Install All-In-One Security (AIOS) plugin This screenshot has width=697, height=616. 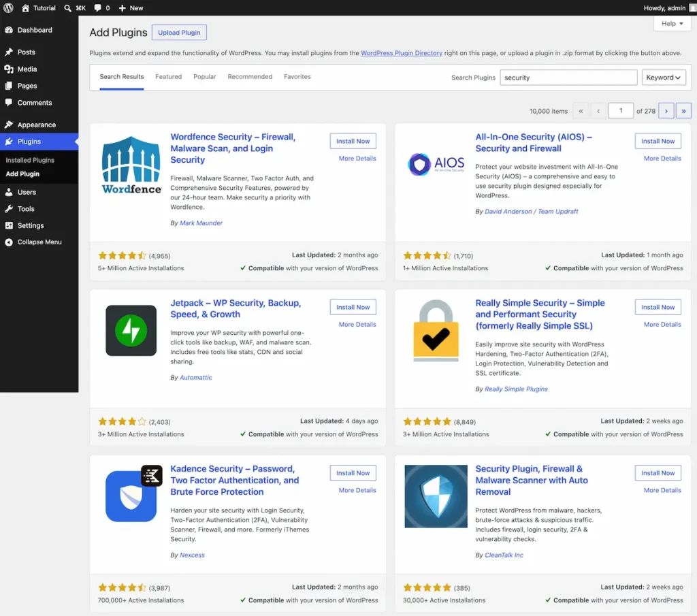(658, 141)
